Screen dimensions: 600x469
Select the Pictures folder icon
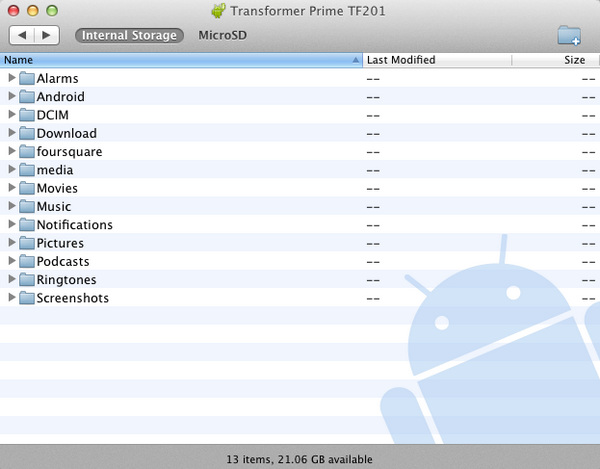coord(27,243)
